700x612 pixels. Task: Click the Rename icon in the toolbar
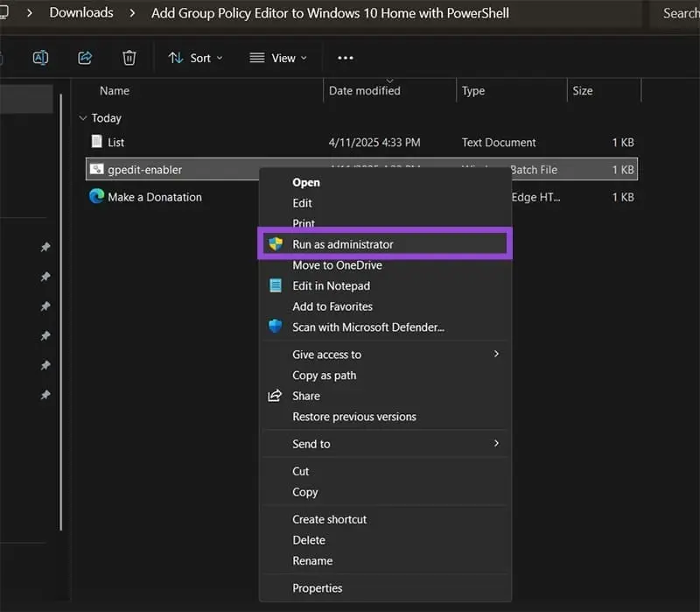tap(40, 58)
